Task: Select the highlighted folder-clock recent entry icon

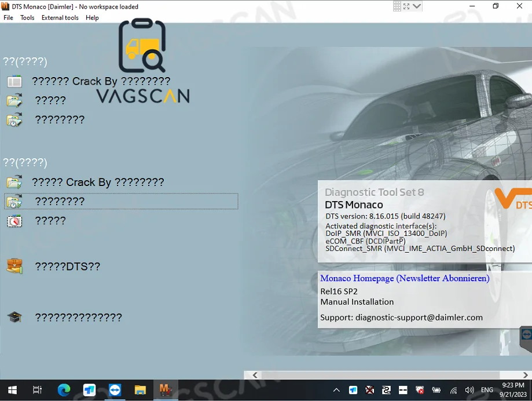Action: tap(14, 201)
